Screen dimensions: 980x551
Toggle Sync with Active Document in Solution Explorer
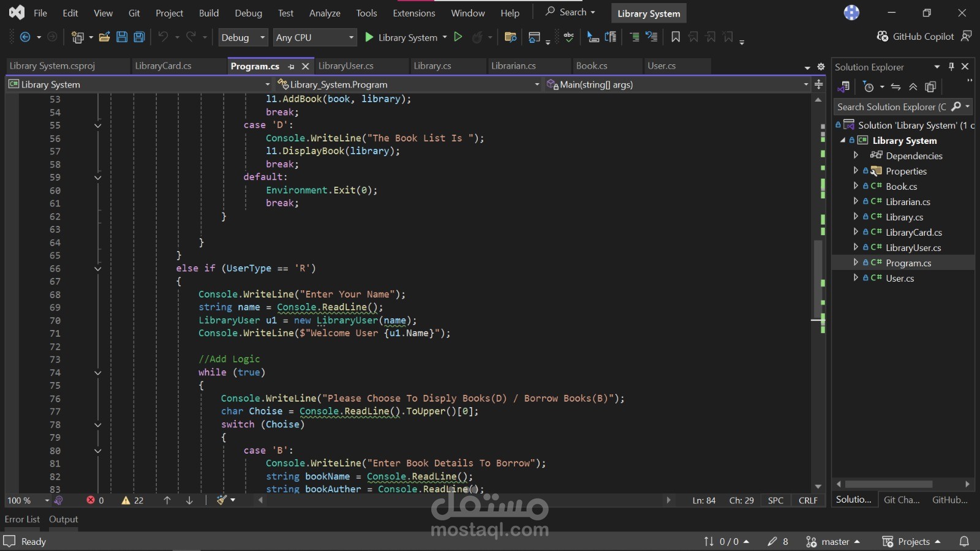click(895, 87)
